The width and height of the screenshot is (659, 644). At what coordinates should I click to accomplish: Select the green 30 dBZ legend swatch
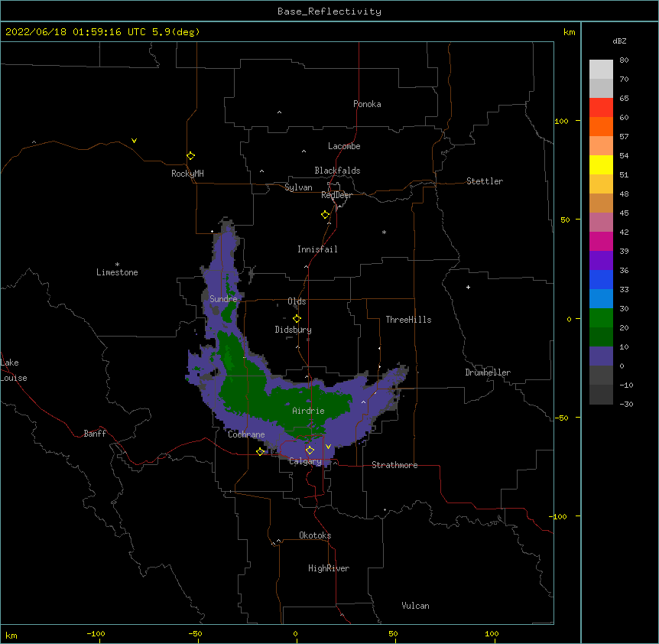[601, 318]
